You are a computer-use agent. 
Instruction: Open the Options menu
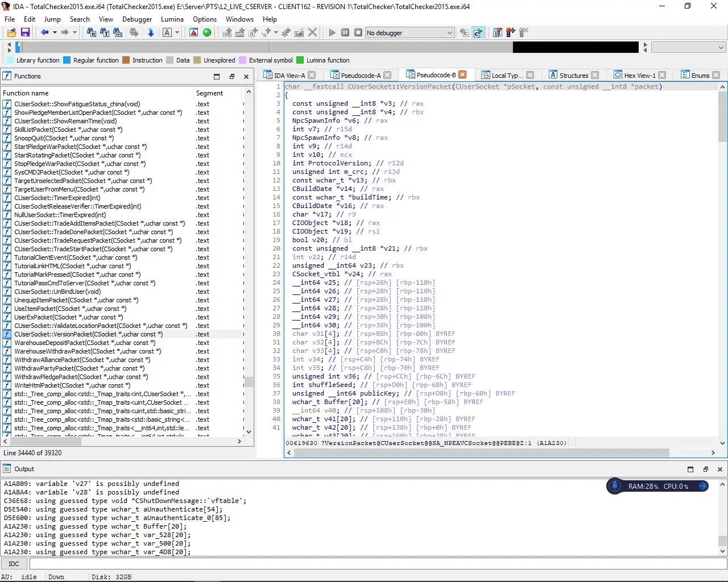205,19
